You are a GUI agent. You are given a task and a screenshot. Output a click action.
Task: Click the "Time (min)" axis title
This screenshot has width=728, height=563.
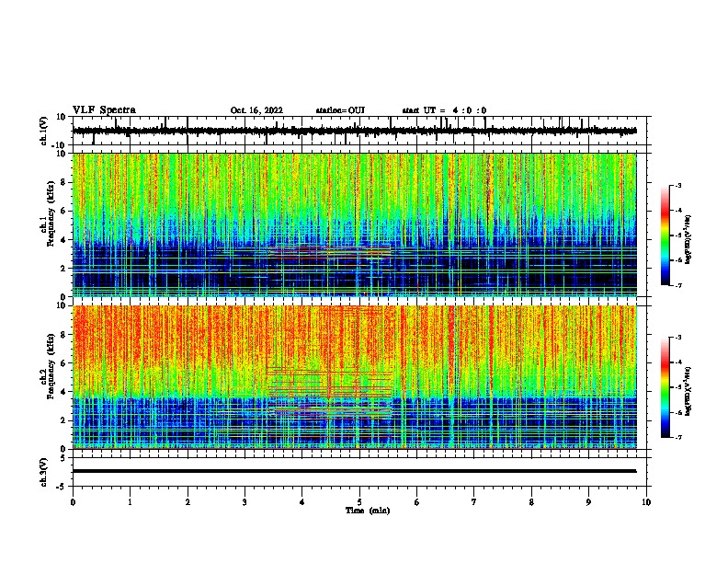368,511
